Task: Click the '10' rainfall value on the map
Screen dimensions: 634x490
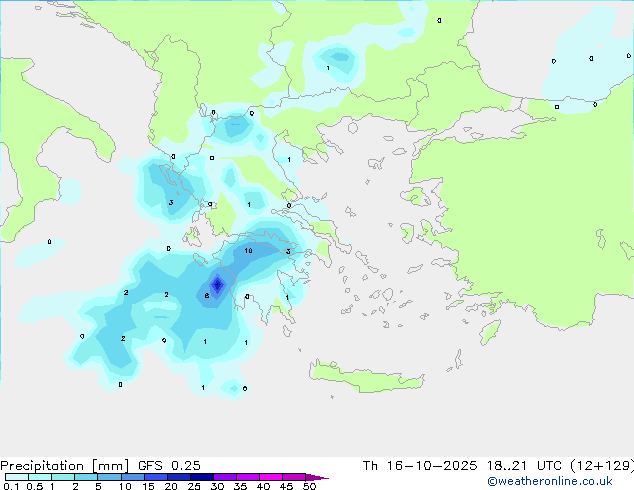Action: tap(248, 251)
